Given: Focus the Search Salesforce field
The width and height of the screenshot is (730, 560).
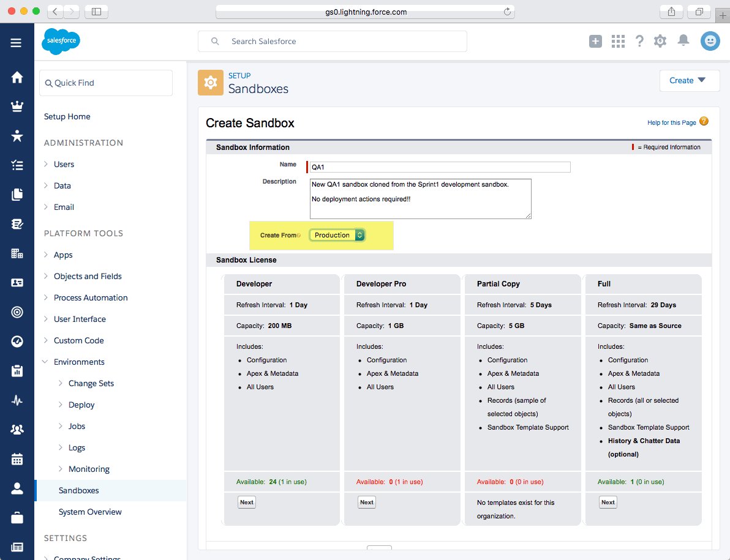Looking at the screenshot, I should pos(333,42).
